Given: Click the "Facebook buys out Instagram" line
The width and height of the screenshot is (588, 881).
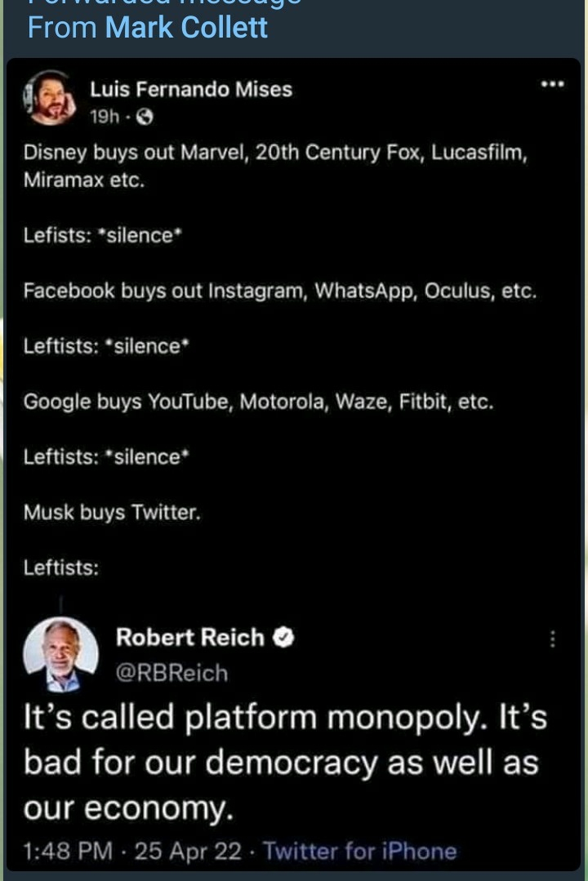Looking at the screenshot, I should tap(279, 291).
